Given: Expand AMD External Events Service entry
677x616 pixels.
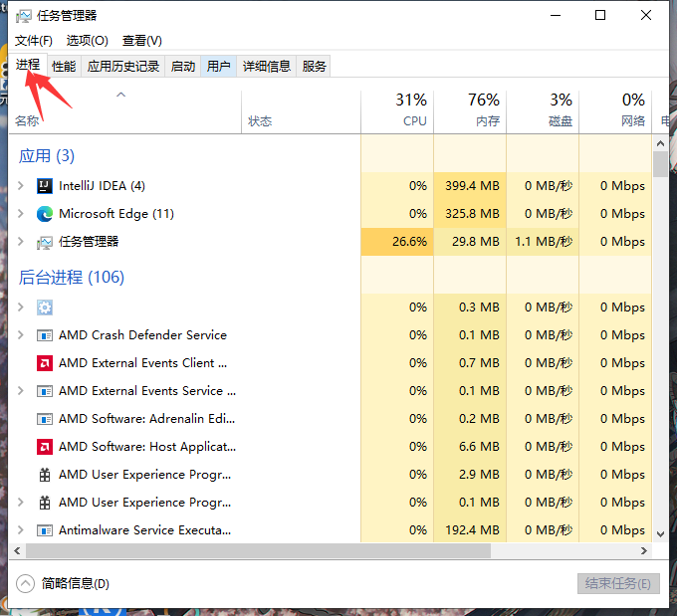Looking at the screenshot, I should click(20, 391).
